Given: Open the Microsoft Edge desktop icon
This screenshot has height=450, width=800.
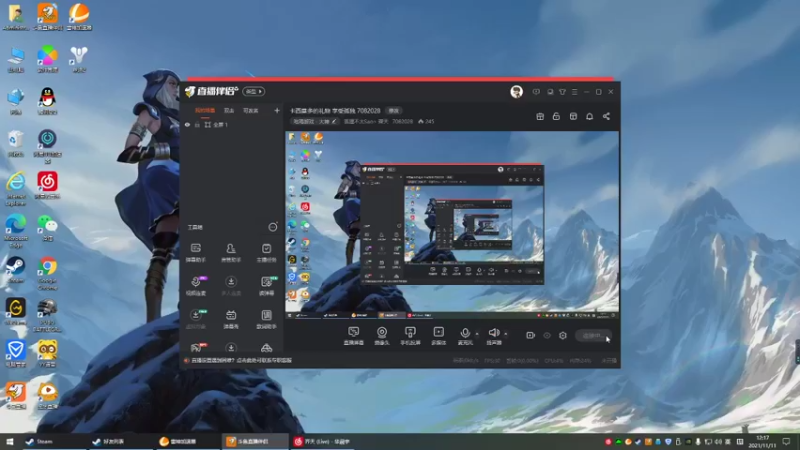Looking at the screenshot, I should point(15,231).
